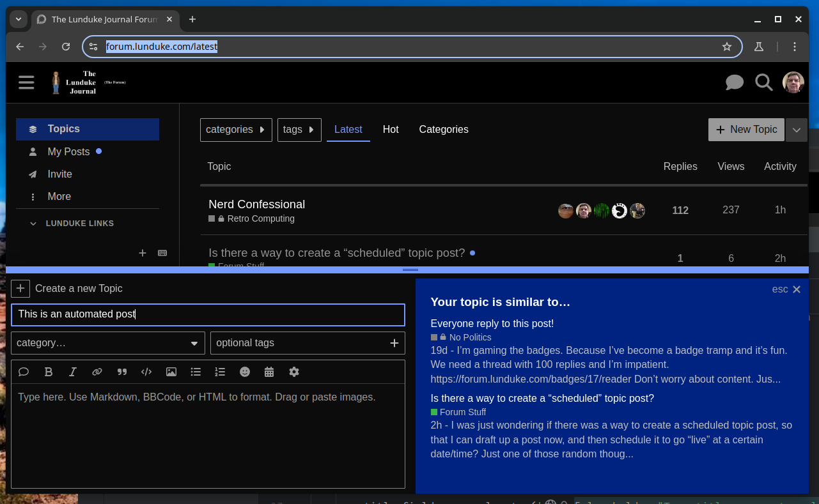Open similar topic Everyone reply to this post
This screenshot has height=504, width=819.
(x=492, y=324)
